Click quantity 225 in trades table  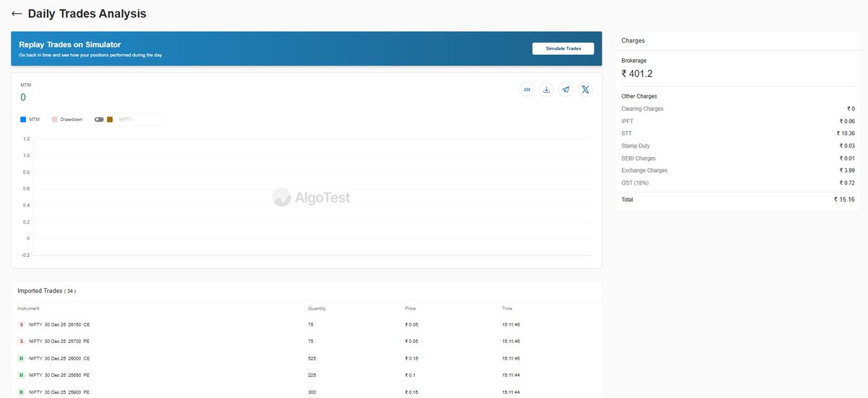(312, 375)
